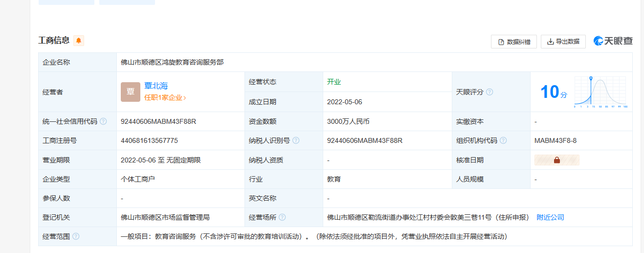Screen dimensions: 644x253
Task: Click the 天眼查 logo
Action: tap(613, 41)
